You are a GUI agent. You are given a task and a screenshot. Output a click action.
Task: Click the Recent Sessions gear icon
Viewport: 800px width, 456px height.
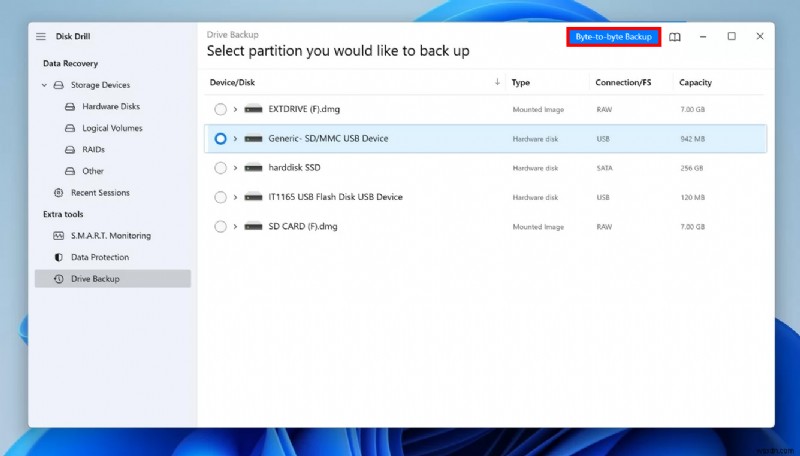click(x=59, y=192)
